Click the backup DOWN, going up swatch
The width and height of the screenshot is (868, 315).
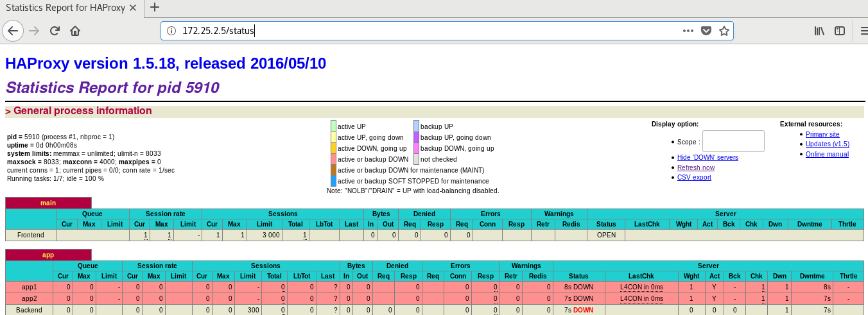[x=416, y=148]
